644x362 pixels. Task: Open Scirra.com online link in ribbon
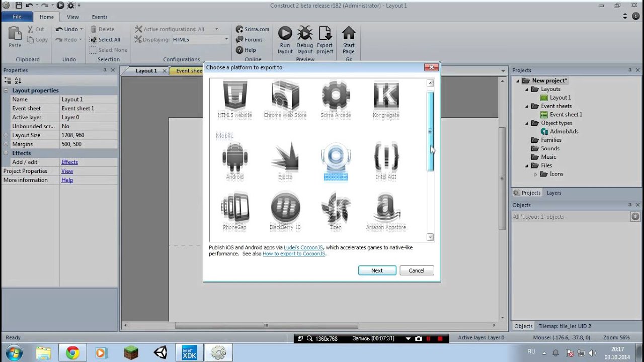253,29
